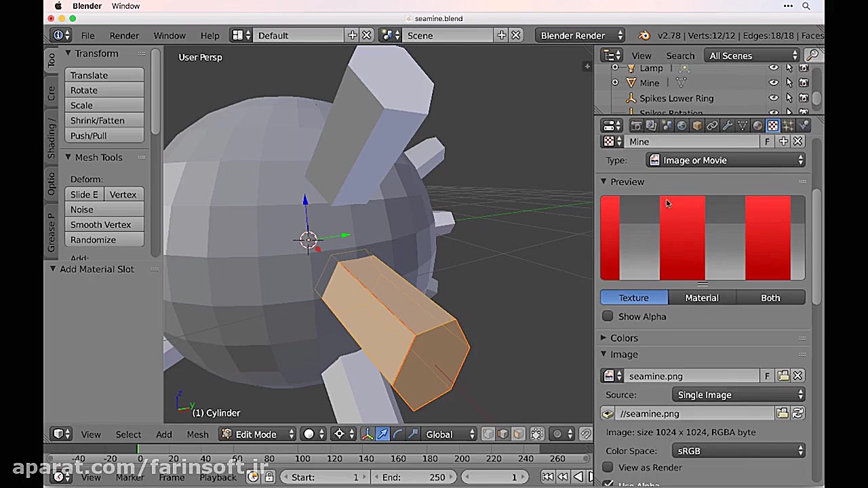868x488 pixels.
Task: Open World properties globe tab
Action: point(682,125)
